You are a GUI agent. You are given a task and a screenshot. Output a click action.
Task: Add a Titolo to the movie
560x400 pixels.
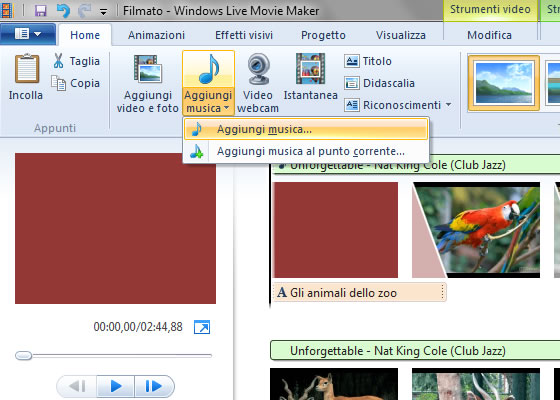tap(368, 61)
